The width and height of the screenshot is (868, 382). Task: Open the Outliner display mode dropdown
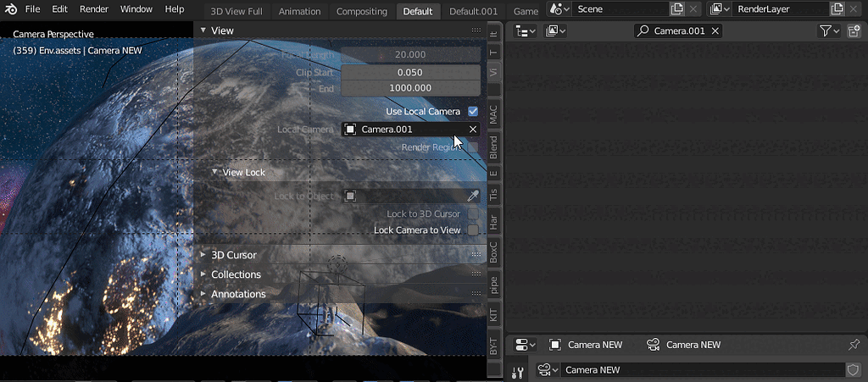pos(555,31)
